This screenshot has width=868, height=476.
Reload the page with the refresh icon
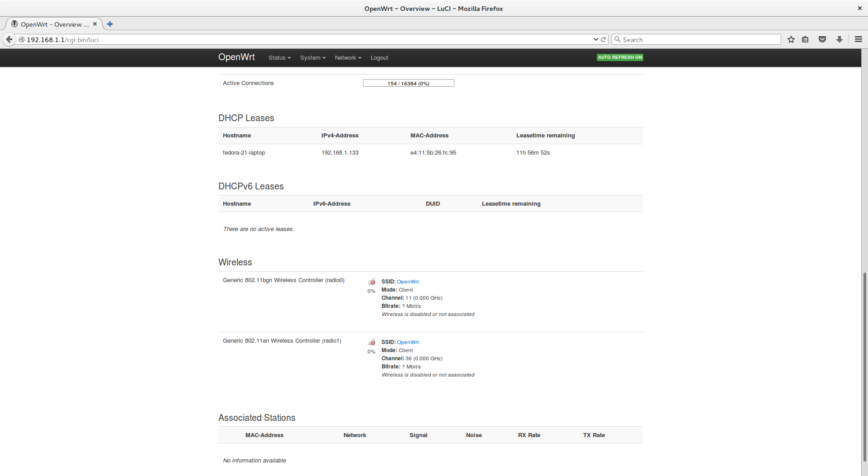click(603, 39)
